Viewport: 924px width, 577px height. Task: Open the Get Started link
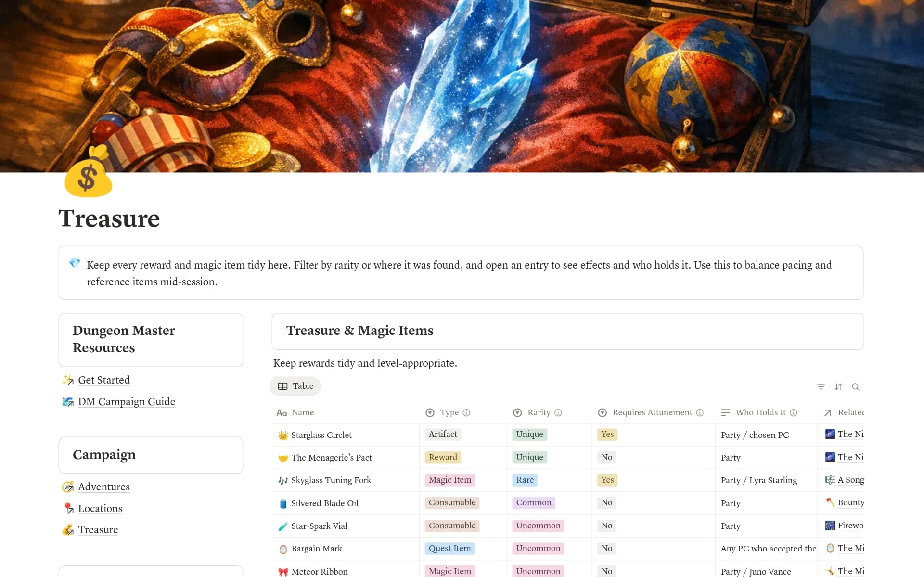click(x=104, y=380)
